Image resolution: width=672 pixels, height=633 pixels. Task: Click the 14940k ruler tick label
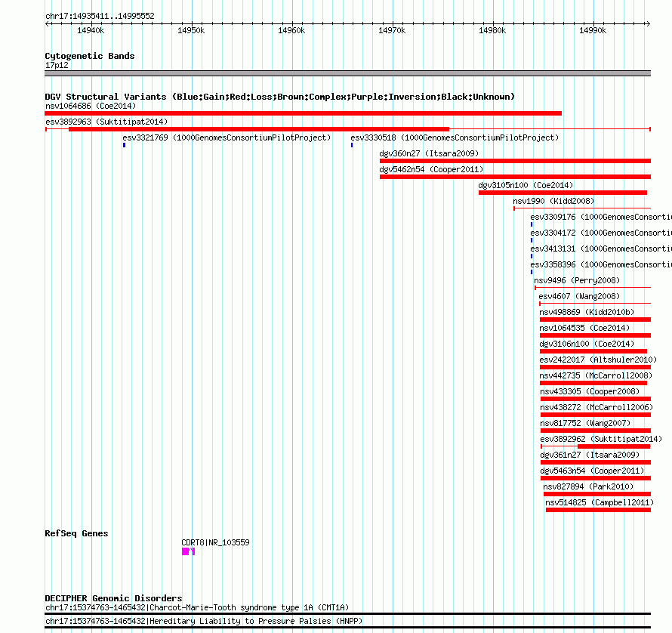tap(91, 30)
